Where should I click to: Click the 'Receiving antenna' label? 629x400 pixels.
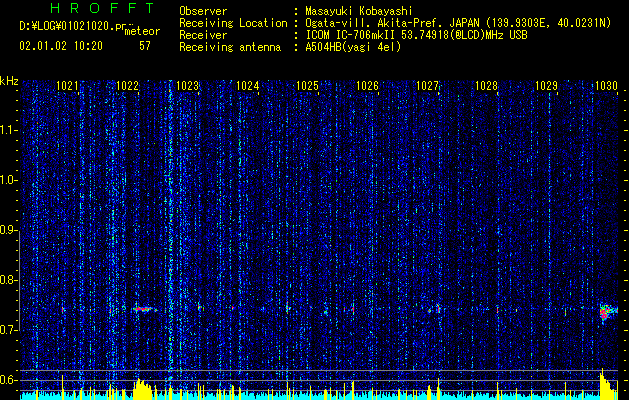click(x=230, y=47)
